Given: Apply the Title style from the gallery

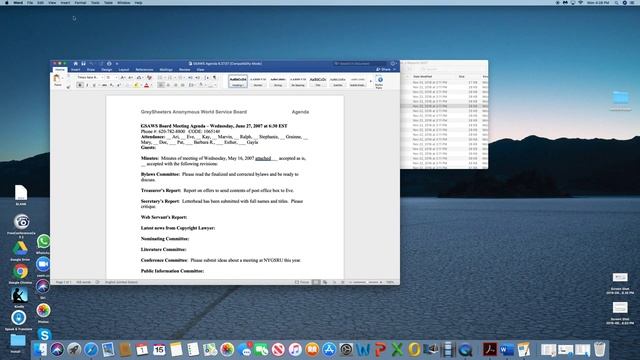Looking at the screenshot, I should [x=318, y=82].
